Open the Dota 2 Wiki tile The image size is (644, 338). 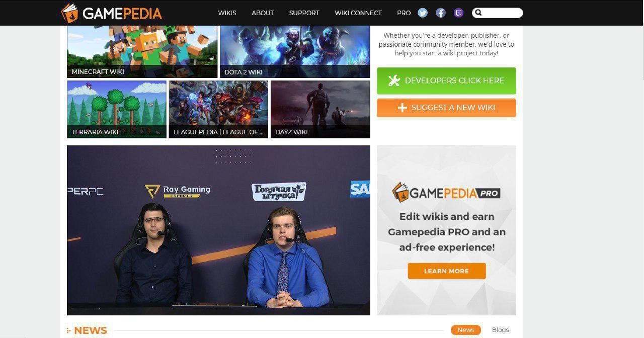[295, 52]
